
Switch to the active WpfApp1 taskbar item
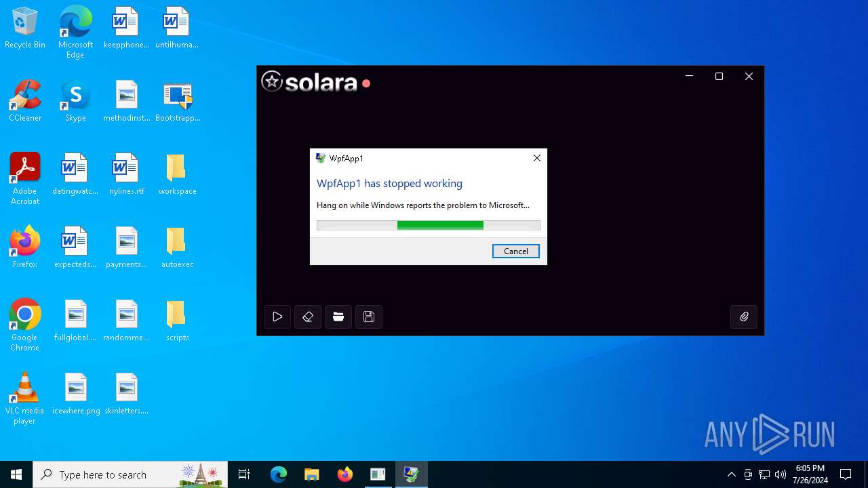pos(411,474)
